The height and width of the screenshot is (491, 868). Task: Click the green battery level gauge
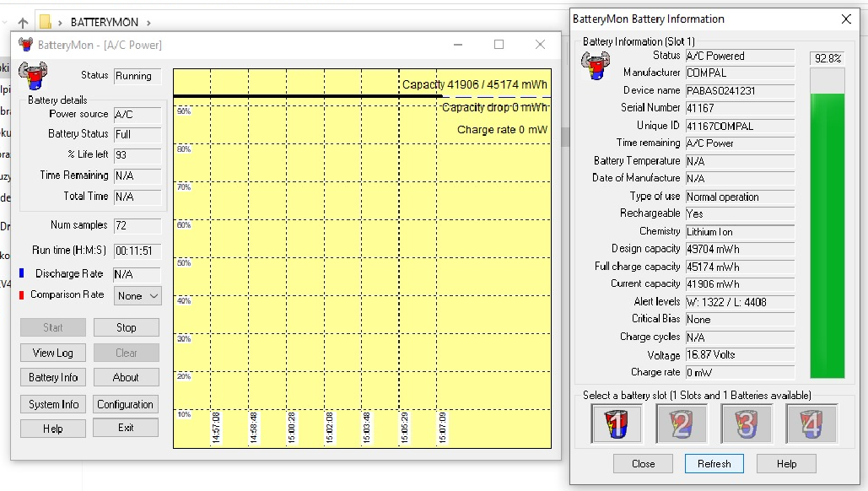tap(827, 223)
